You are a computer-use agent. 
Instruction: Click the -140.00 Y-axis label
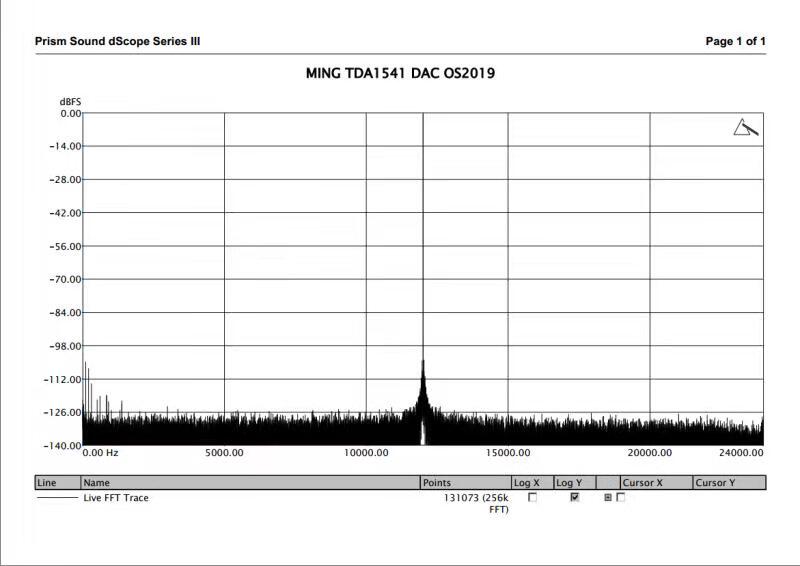pyautogui.click(x=63, y=446)
